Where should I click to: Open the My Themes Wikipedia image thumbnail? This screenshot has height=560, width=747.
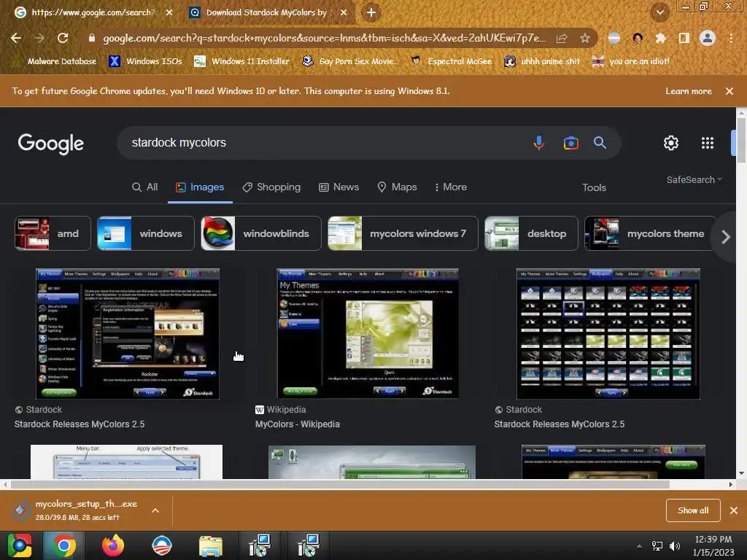(x=368, y=333)
